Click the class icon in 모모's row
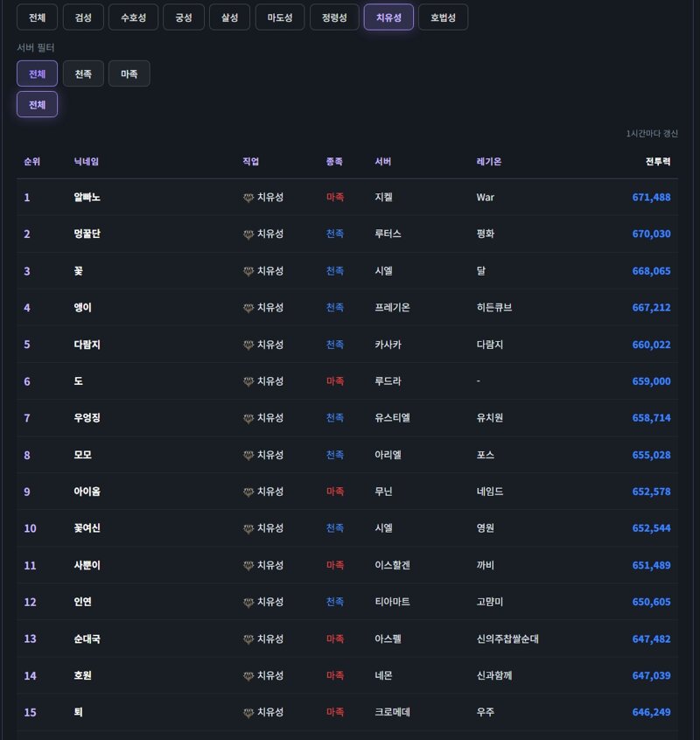Screen dimensions: 700x740 pyautogui.click(x=248, y=456)
